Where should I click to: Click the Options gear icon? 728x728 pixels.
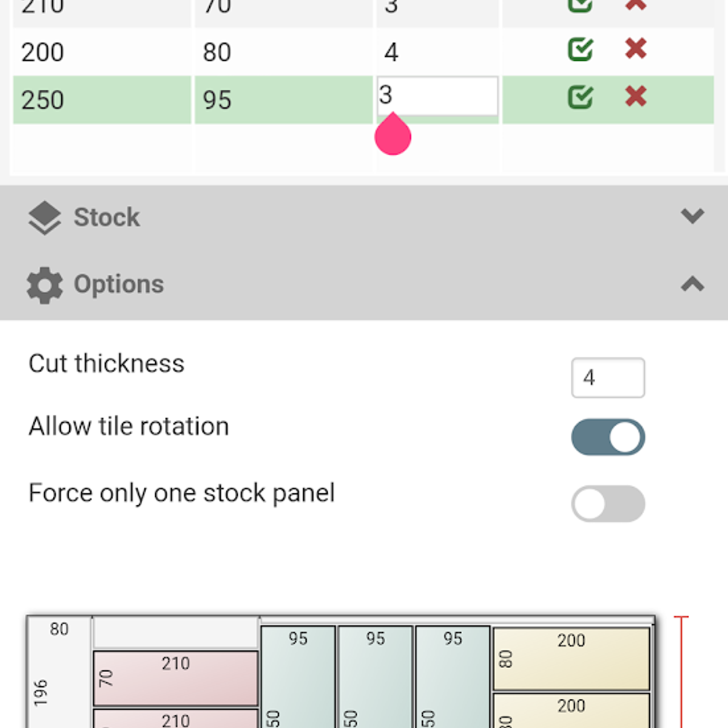[x=43, y=284]
